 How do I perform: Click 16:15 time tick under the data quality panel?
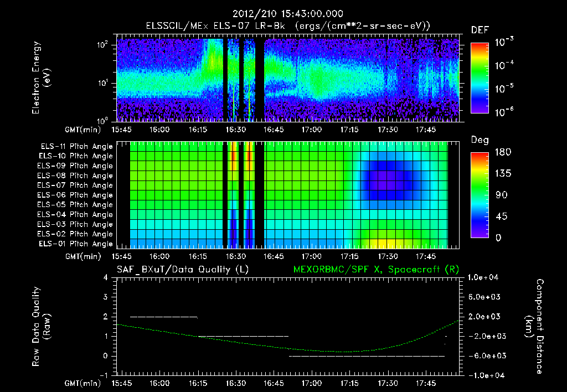click(198, 383)
